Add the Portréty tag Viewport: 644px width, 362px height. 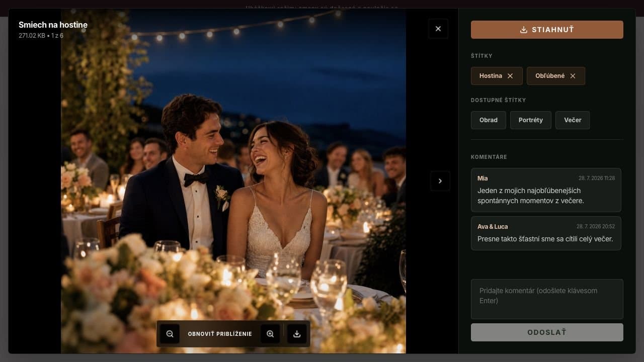pyautogui.click(x=530, y=120)
